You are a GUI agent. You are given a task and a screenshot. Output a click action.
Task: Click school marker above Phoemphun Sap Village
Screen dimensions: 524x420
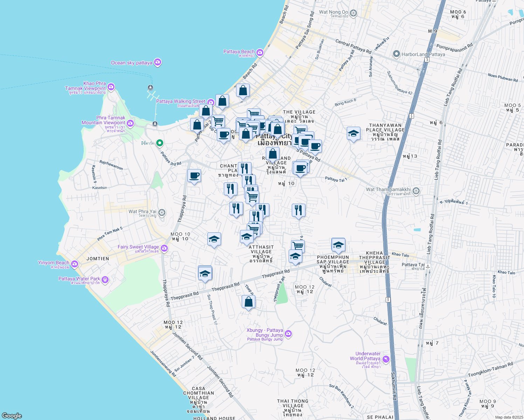pyautogui.click(x=338, y=245)
